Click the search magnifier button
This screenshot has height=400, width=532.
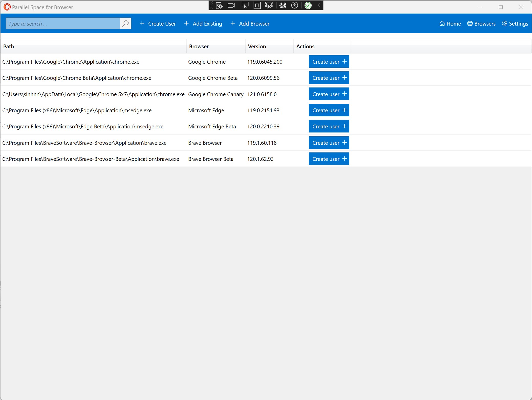click(125, 24)
